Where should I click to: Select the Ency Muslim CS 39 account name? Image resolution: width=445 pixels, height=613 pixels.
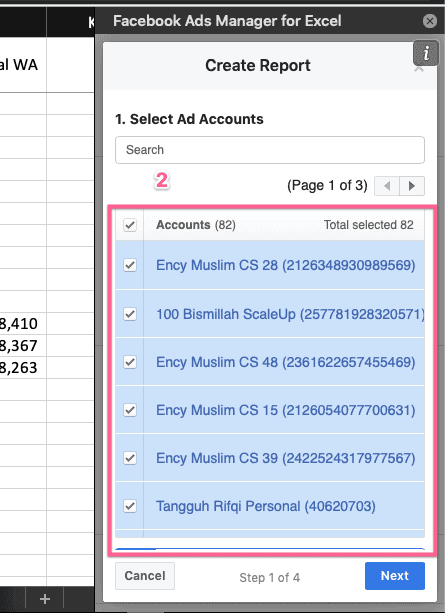(x=285, y=458)
